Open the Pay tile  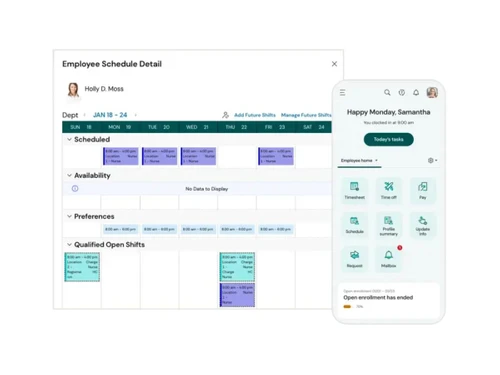(423, 190)
